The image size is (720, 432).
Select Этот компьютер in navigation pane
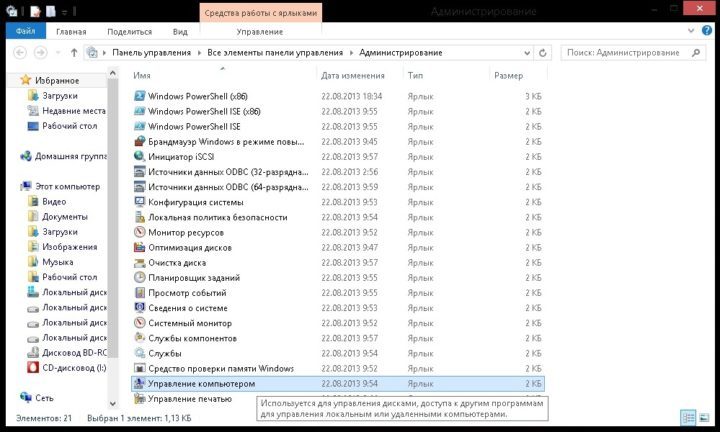(68, 186)
